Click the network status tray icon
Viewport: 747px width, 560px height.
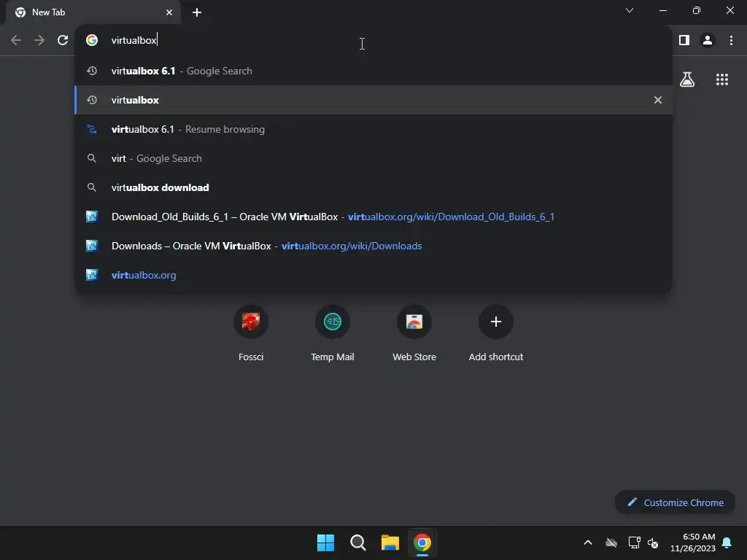coord(634,542)
